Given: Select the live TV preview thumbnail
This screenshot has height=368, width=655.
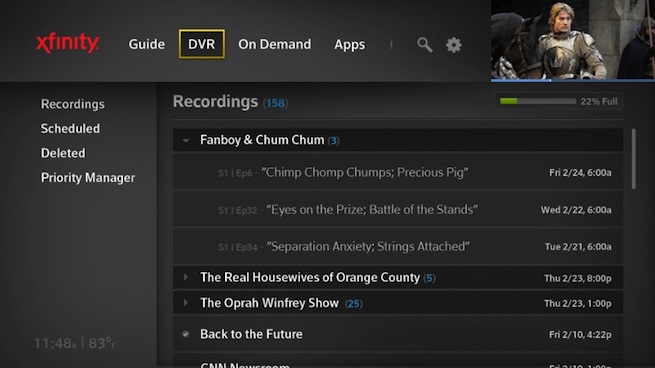Looking at the screenshot, I should pyautogui.click(x=573, y=40).
